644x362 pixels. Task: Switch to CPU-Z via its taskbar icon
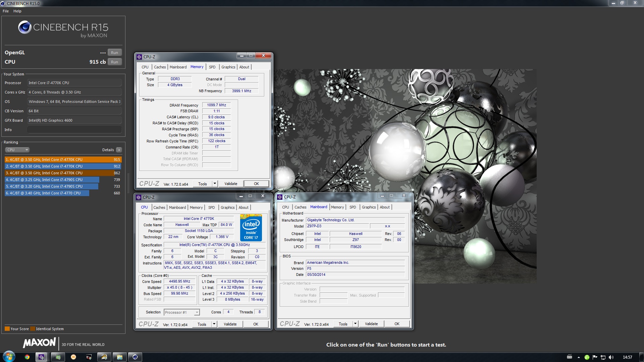[41, 357]
